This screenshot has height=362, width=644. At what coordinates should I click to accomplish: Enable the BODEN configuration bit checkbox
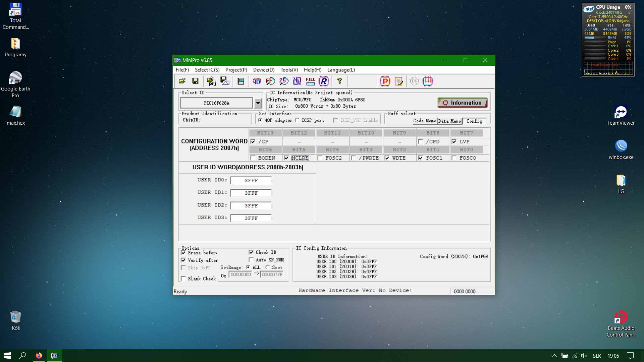pos(253,158)
